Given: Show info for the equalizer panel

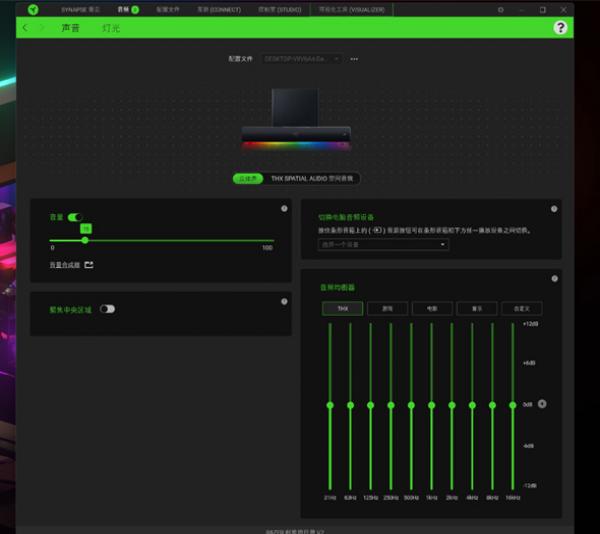Looking at the screenshot, I should (x=554, y=278).
